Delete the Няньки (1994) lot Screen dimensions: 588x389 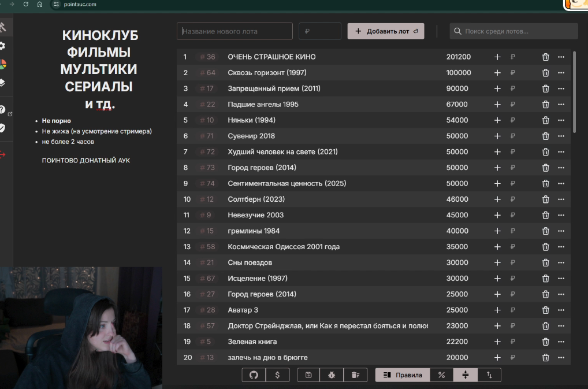point(546,120)
